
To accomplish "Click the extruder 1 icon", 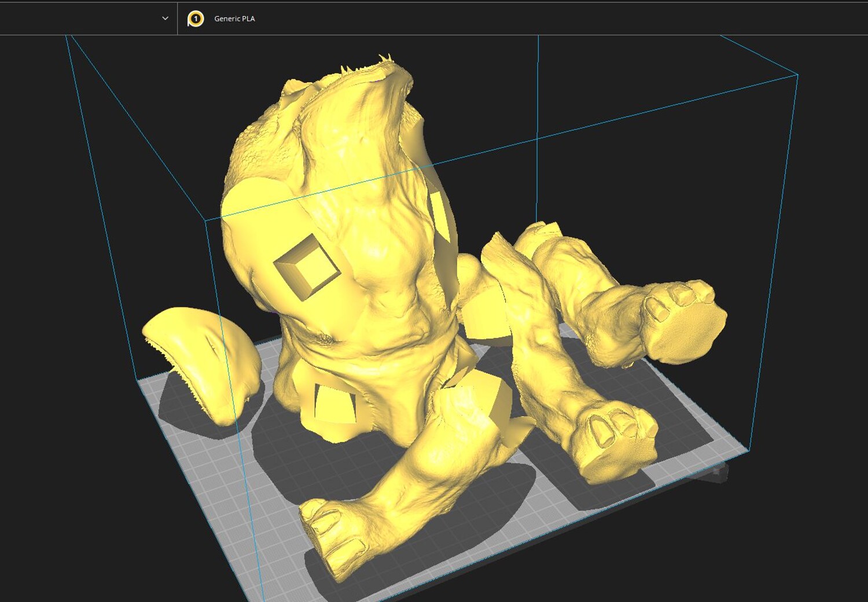I will 196,19.
